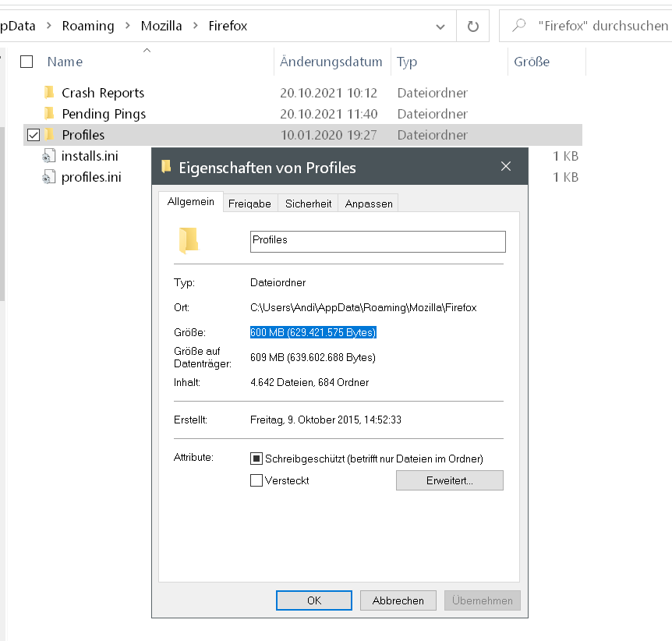
Task: Open the Freigabe tab
Action: [x=249, y=204]
